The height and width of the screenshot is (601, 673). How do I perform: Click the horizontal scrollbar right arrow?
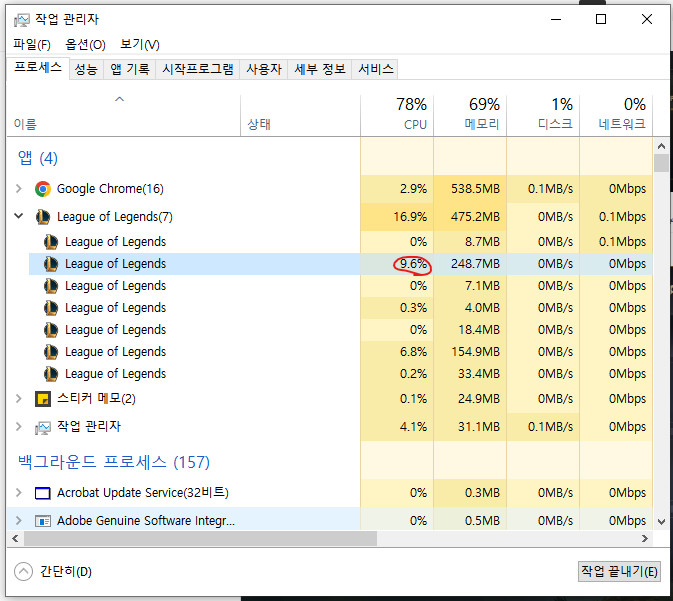tap(645, 538)
